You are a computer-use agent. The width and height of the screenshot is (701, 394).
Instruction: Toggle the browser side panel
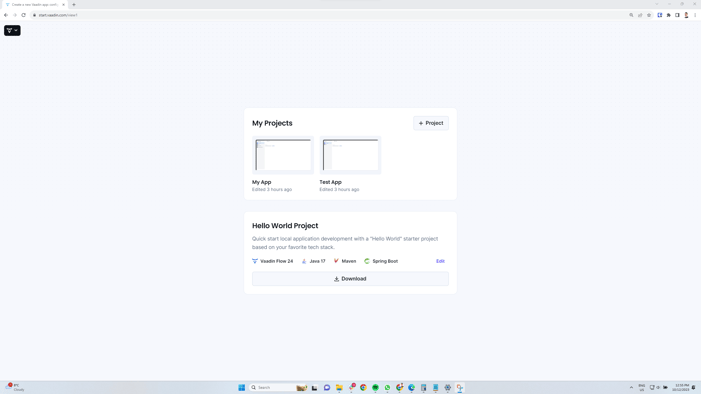[677, 15]
